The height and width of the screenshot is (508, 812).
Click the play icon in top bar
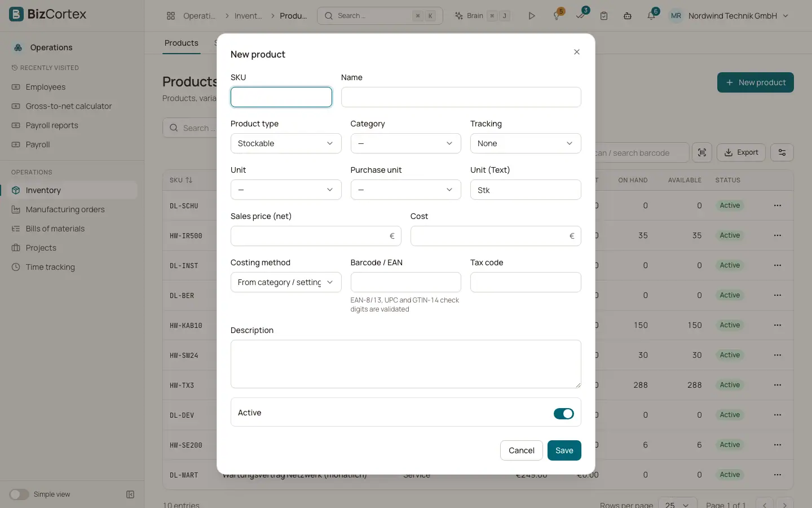click(x=531, y=16)
